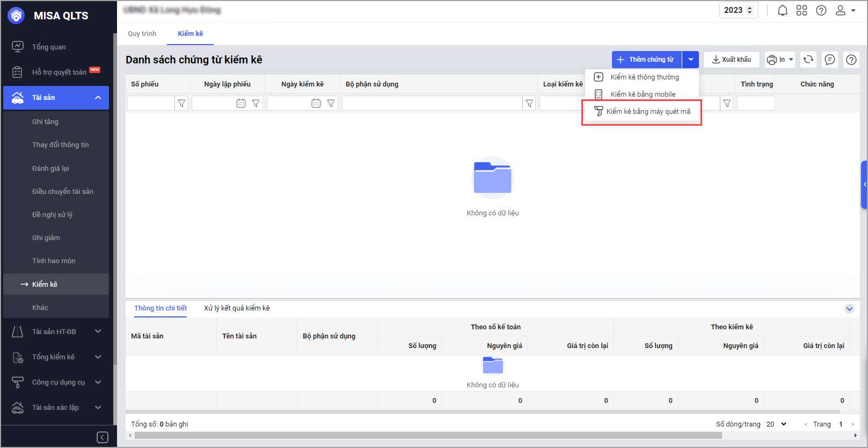Click the Ngày kiểm kê filter icon

(x=331, y=103)
